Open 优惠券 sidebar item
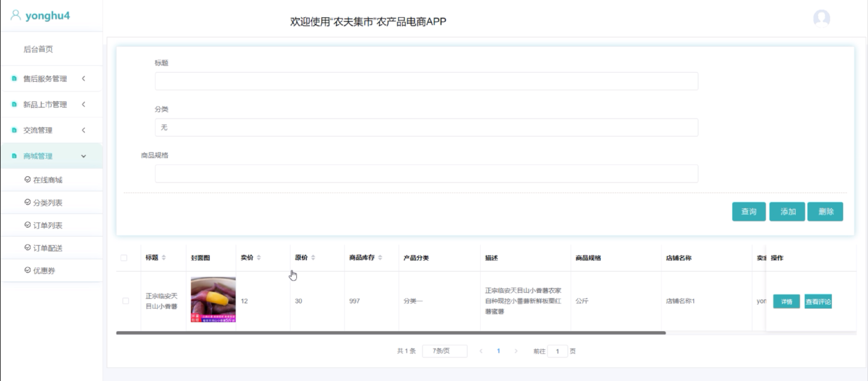This screenshot has height=381, width=868. coord(44,270)
